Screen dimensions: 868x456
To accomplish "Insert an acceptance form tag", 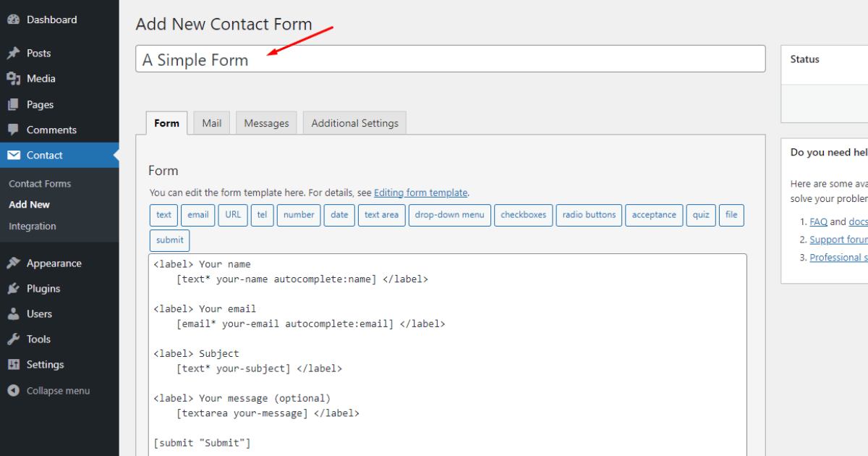I will click(654, 215).
